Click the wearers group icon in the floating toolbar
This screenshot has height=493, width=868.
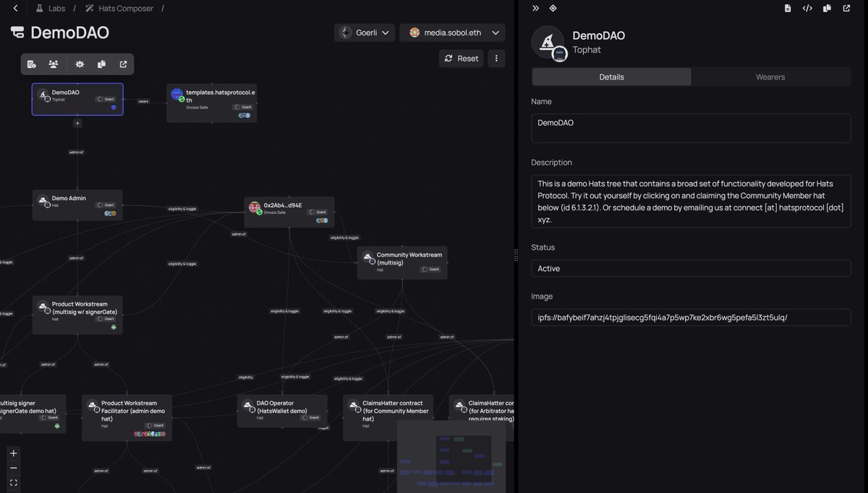click(x=54, y=64)
